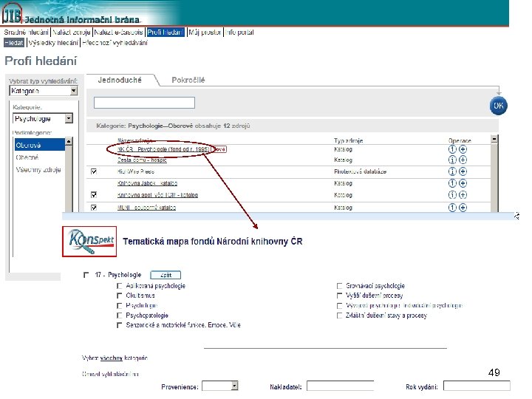532x399 pixels.
Task: Add Cesta domů - hospic with plus icon
Action: 463,160
